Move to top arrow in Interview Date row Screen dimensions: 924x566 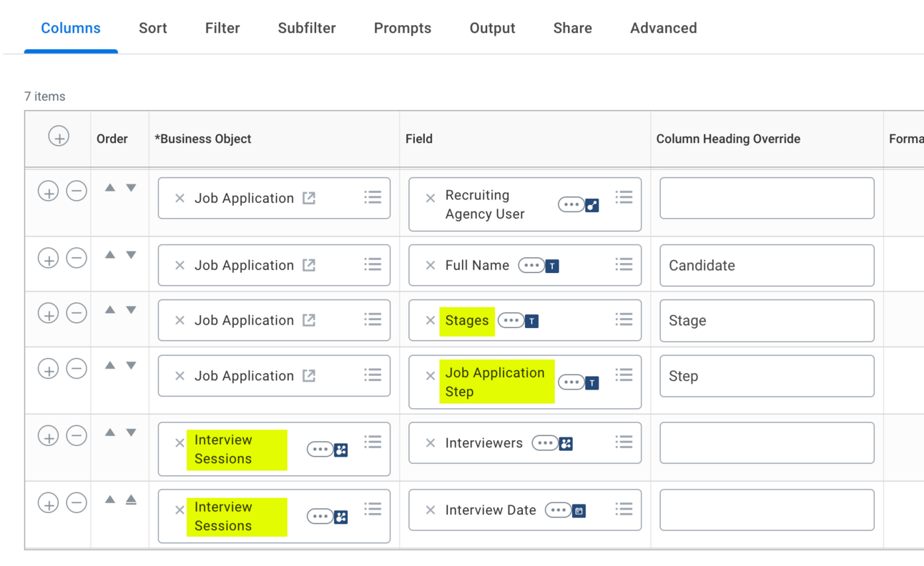click(131, 500)
